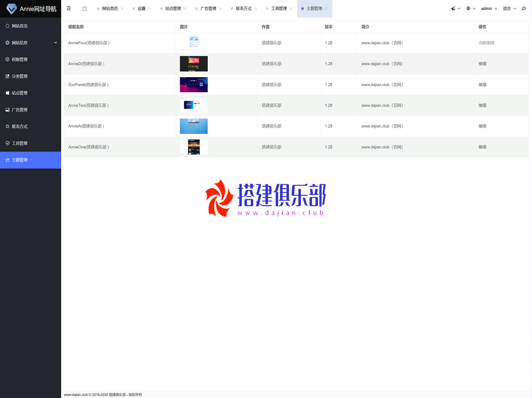Screen dimensions: 532x398
Task: Click the 操作 column header
Action: [x=482, y=27]
